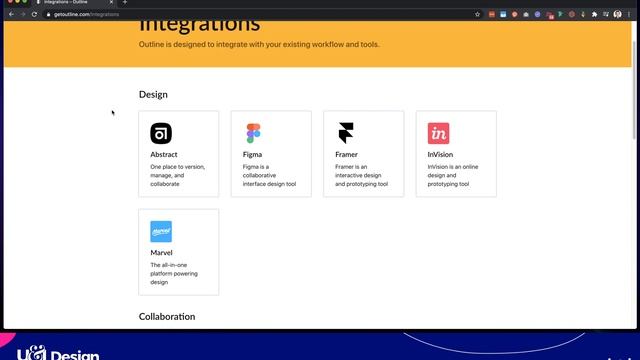Screen dimensions: 640x360
Task: Open the Abstract integration name link
Action: click(x=164, y=154)
